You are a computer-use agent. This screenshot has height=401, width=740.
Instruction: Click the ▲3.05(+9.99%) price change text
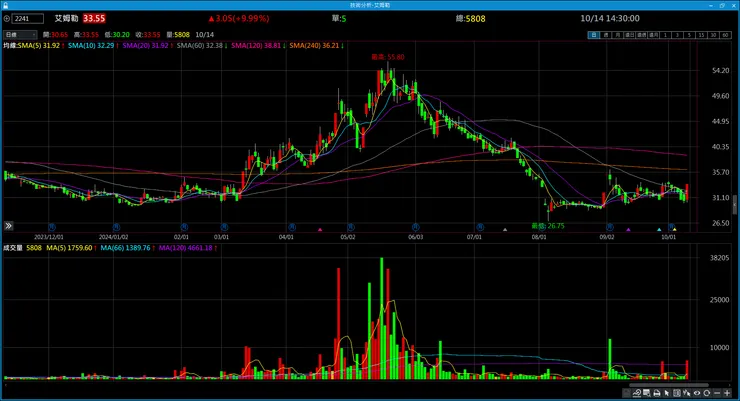tap(239, 19)
